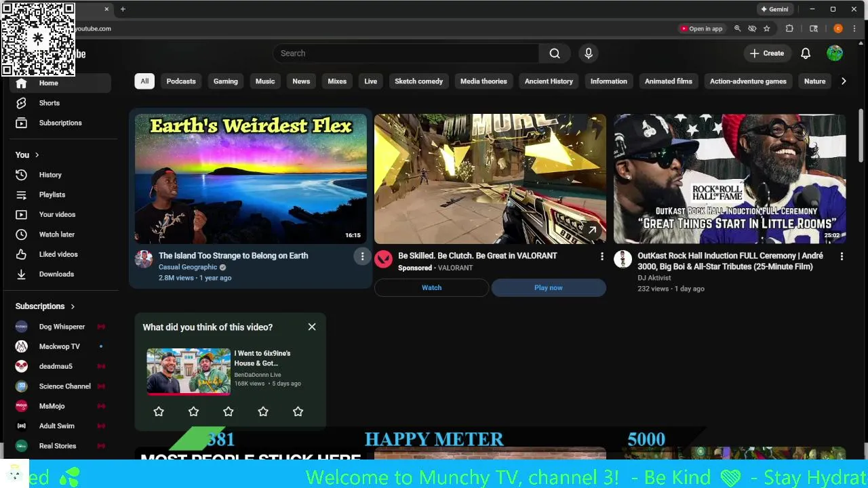Rate the video three stars
The height and width of the screenshot is (488, 868).
[x=229, y=411]
